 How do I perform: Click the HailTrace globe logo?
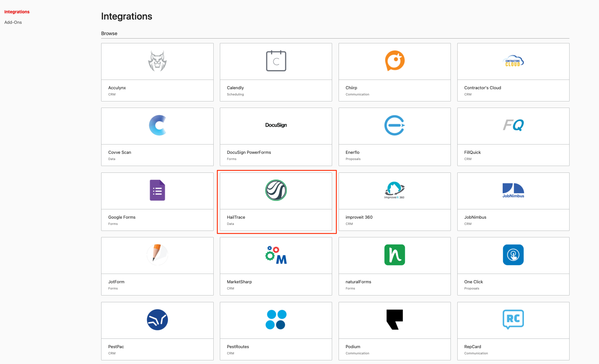[x=276, y=190]
